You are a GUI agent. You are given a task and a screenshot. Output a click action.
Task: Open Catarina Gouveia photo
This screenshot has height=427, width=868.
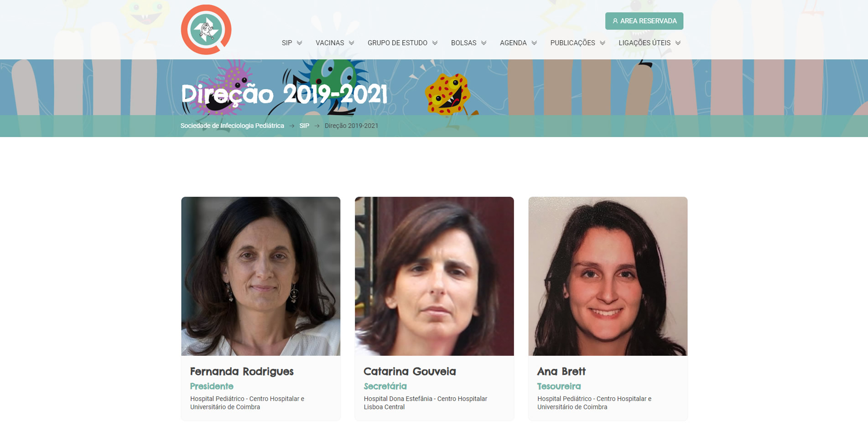click(434, 276)
